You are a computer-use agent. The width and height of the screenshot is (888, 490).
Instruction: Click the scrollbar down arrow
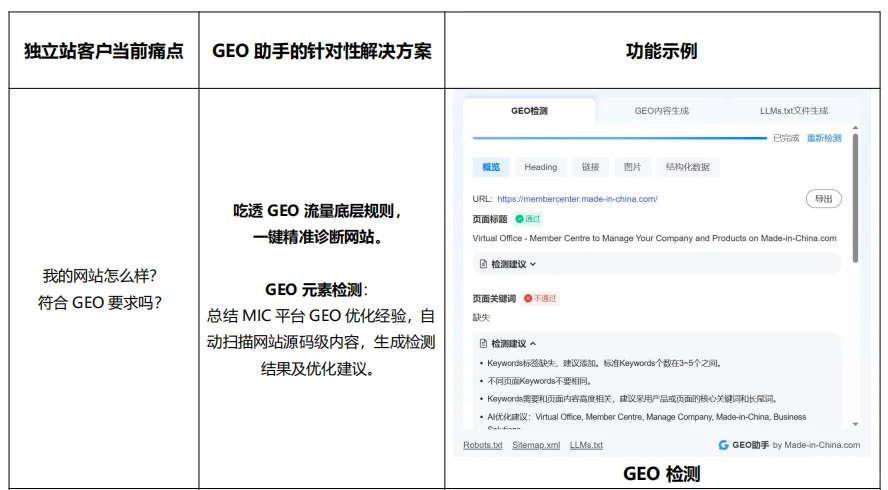coord(855,424)
